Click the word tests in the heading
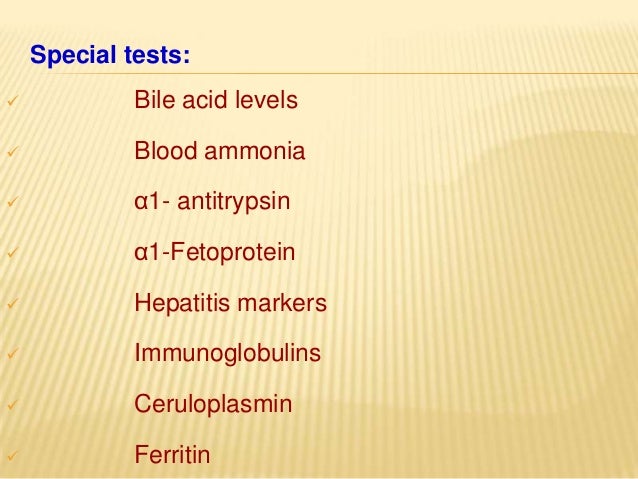The height and width of the screenshot is (479, 638). [157, 55]
